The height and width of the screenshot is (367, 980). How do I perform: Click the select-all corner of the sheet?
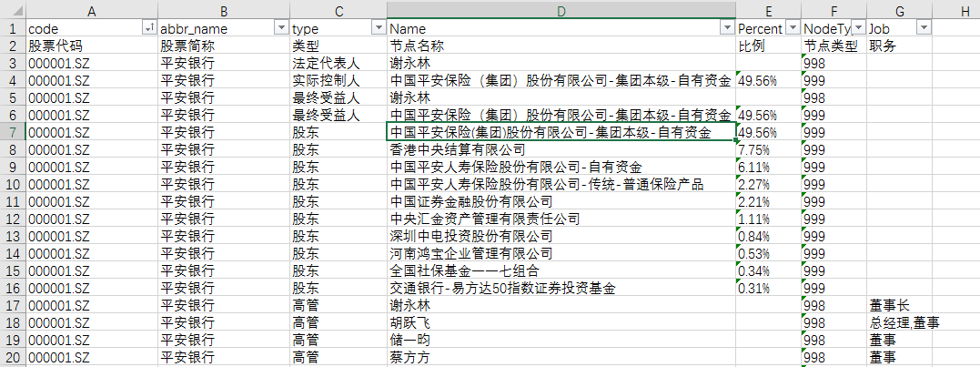click(x=13, y=10)
